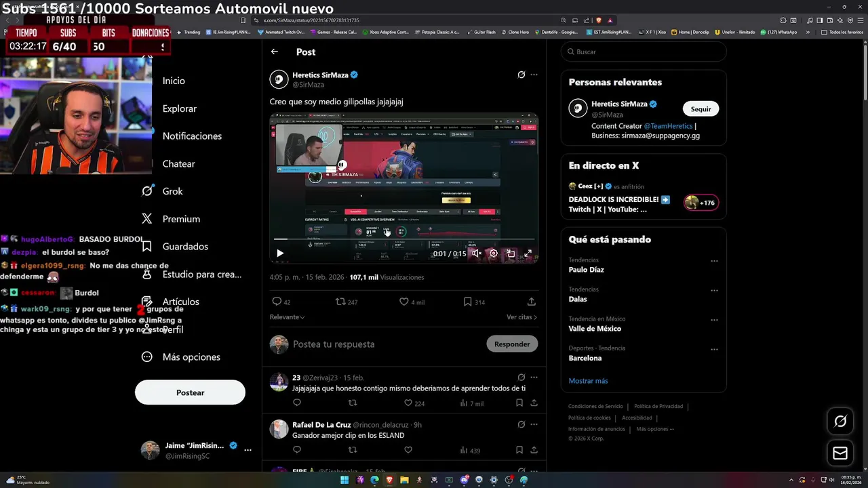Click Postear button in sidebar
Viewport: 868px width, 488px height.
coord(190,392)
